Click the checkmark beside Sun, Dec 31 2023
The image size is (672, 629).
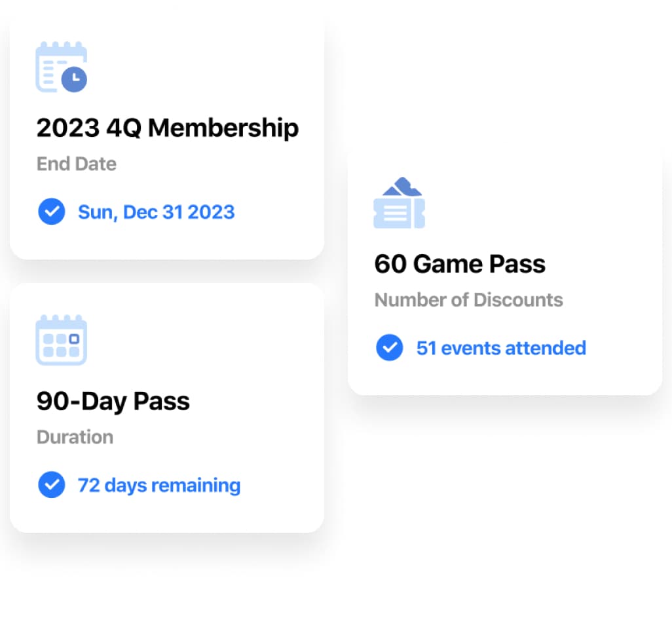point(51,212)
